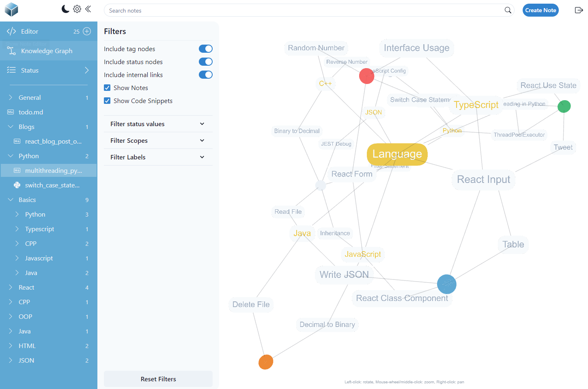Viewport: 588px width, 389px height.
Task: Toggle dark mode moon icon
Action: pyautogui.click(x=65, y=9)
